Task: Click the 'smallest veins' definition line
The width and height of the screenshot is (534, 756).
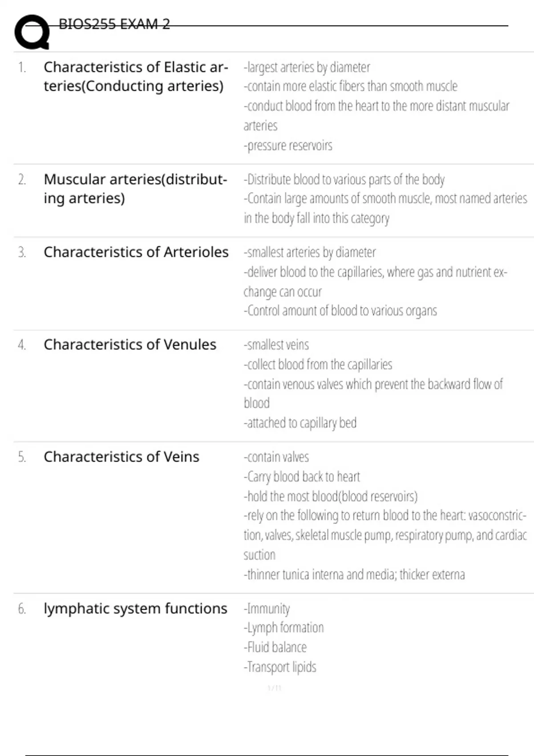Action: pyautogui.click(x=276, y=345)
